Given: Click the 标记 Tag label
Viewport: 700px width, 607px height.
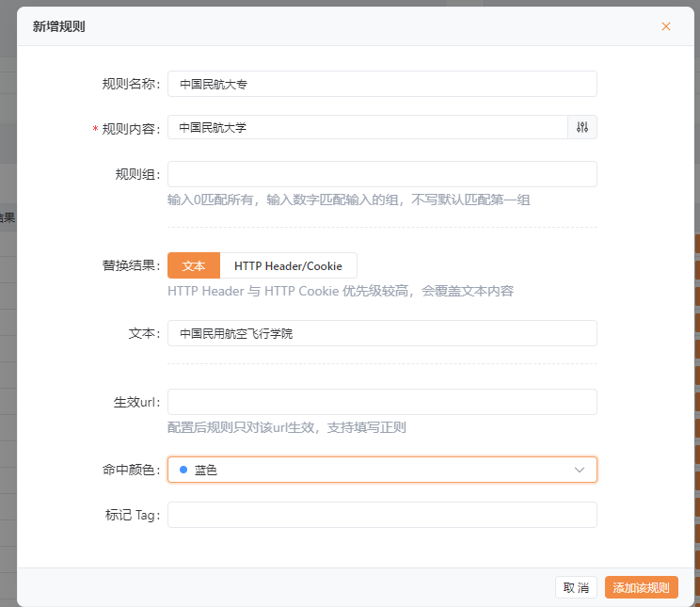Looking at the screenshot, I should [x=133, y=515].
